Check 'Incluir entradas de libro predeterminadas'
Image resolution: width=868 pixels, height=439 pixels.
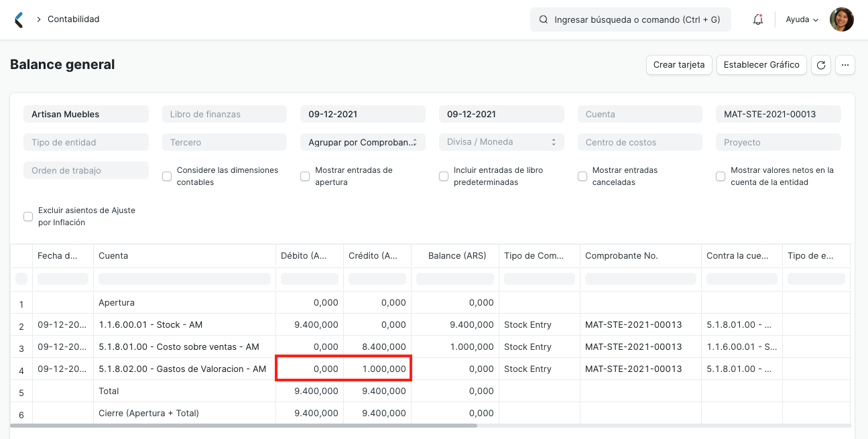pyautogui.click(x=443, y=176)
